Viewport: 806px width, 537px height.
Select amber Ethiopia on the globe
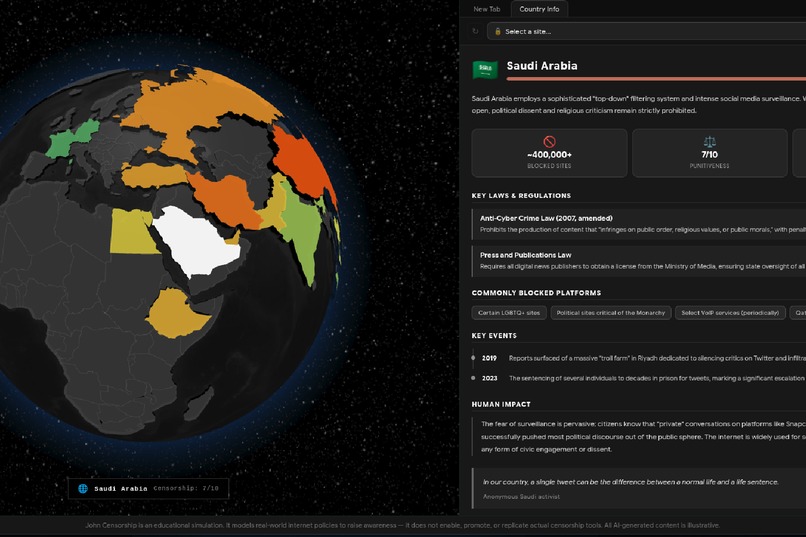click(175, 313)
